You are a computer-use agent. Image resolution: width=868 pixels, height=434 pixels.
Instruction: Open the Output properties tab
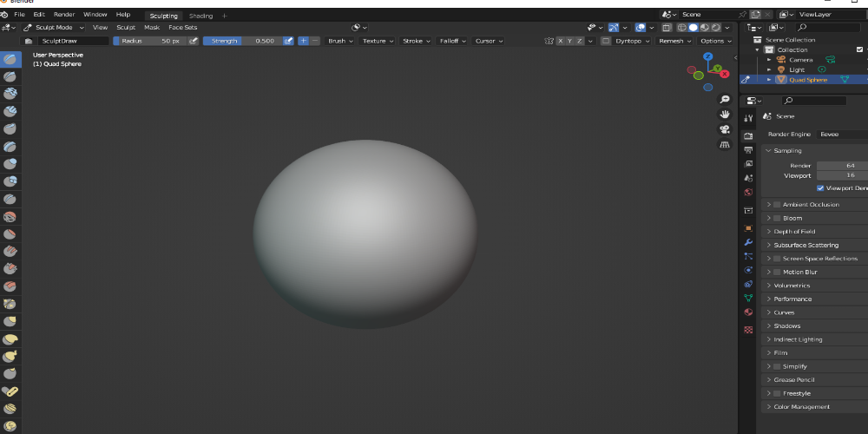748,150
